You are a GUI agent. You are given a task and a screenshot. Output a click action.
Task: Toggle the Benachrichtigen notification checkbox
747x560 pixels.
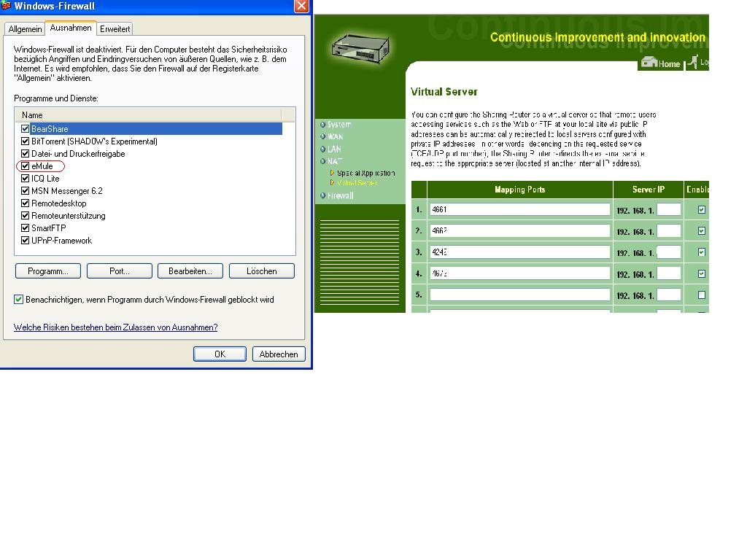click(18, 299)
